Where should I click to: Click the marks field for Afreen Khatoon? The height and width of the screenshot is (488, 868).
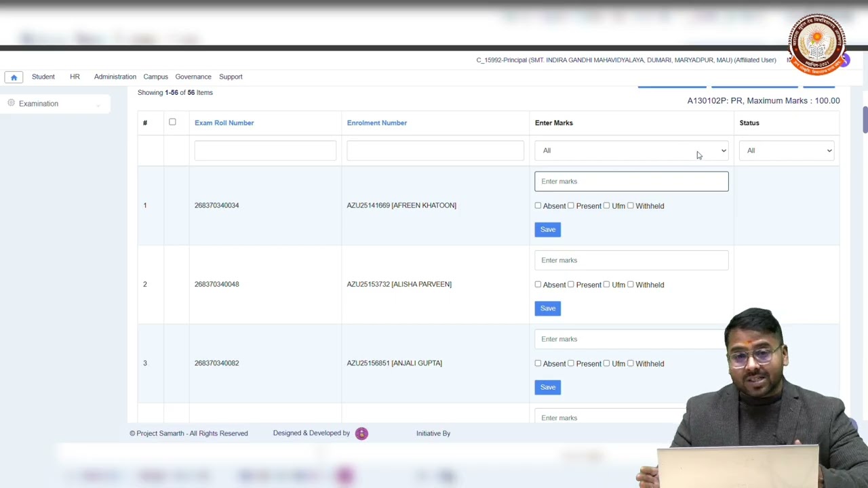[631, 181]
